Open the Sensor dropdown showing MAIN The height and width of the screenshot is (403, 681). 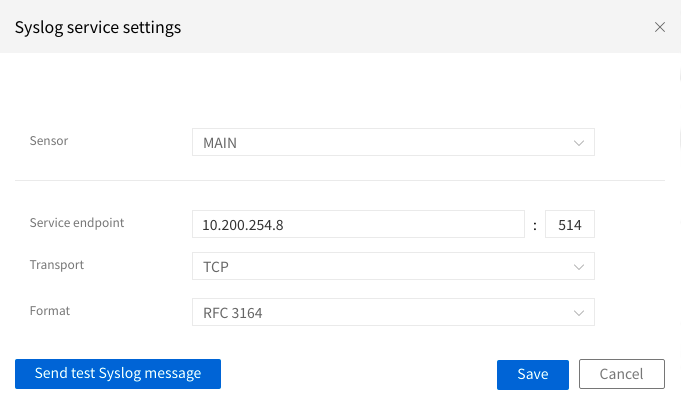point(392,143)
